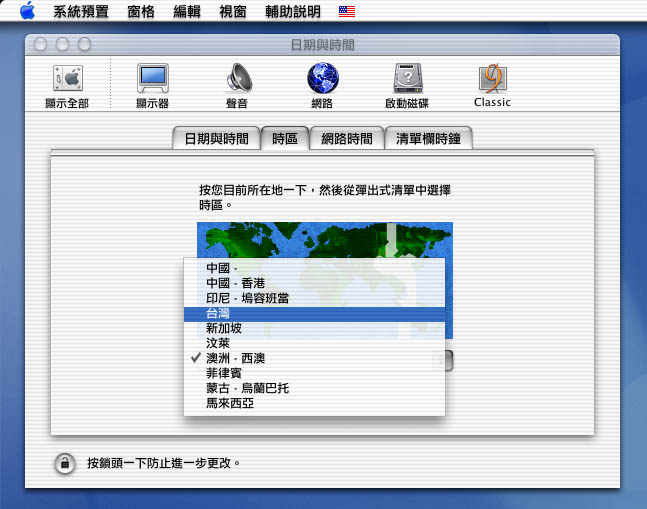Choose 中國 · 香港 from the list
This screenshot has width=647, height=509.
coord(314,283)
